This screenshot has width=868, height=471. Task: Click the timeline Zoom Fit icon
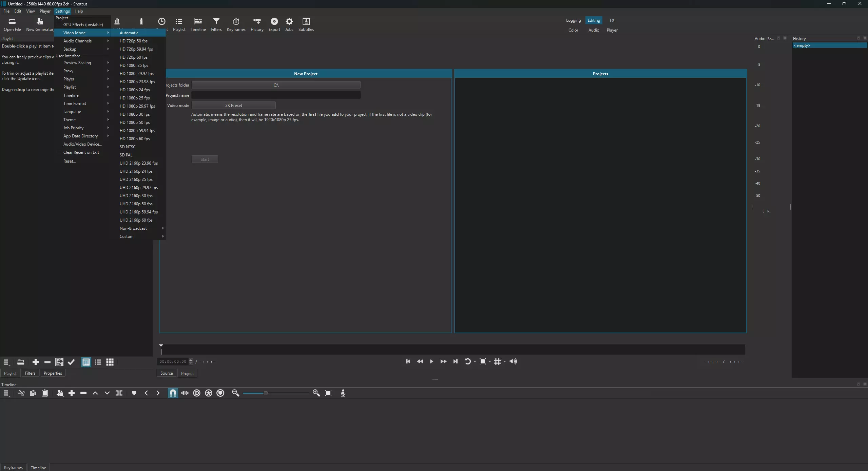[x=328, y=393]
